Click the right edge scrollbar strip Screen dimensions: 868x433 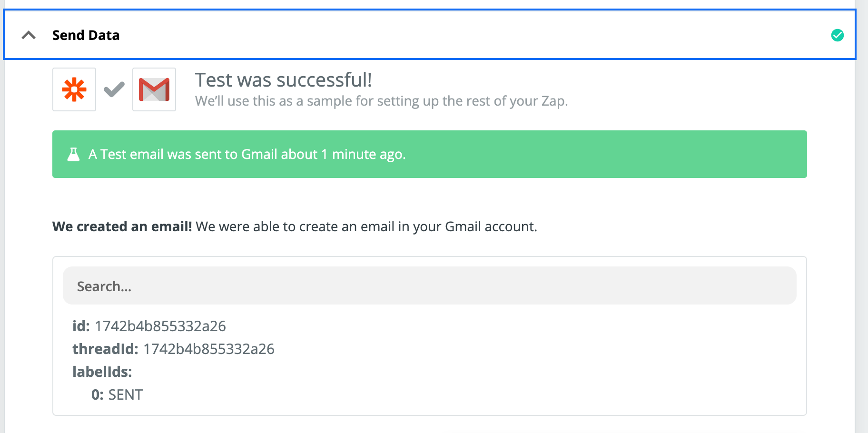[x=861, y=216]
